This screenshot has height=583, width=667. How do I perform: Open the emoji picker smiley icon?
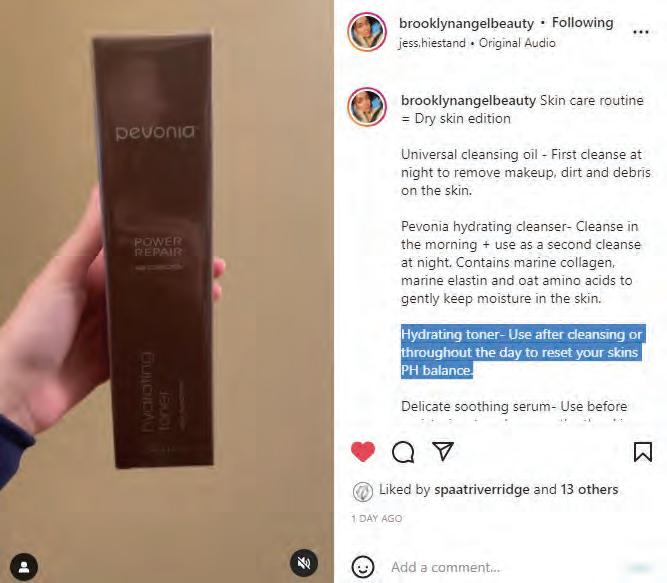[x=363, y=566]
